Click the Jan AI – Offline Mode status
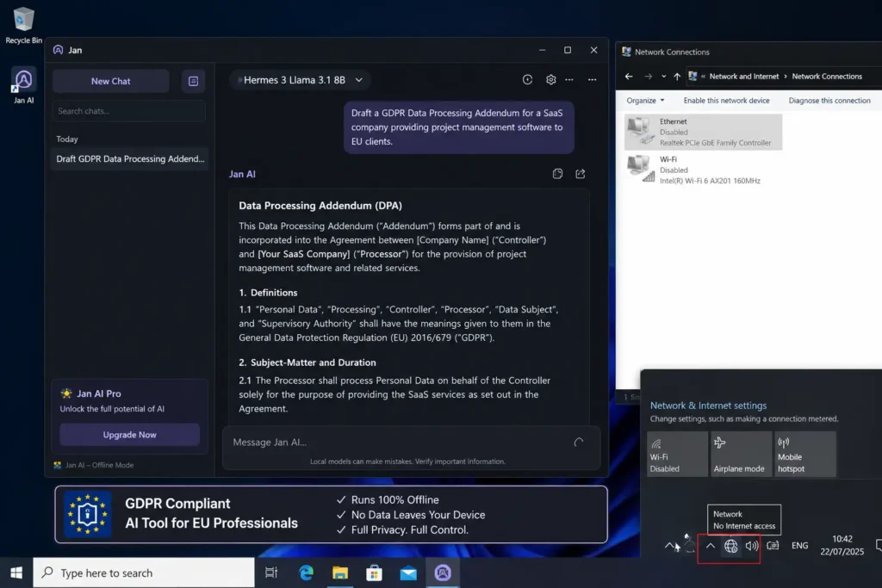 pyautogui.click(x=93, y=465)
